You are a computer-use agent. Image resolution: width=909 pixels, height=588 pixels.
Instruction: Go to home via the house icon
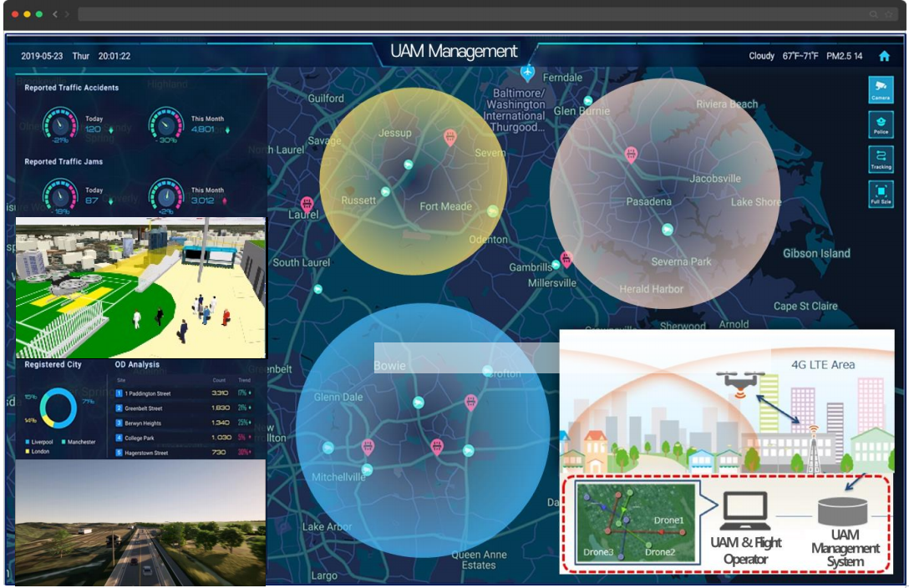[x=884, y=56]
